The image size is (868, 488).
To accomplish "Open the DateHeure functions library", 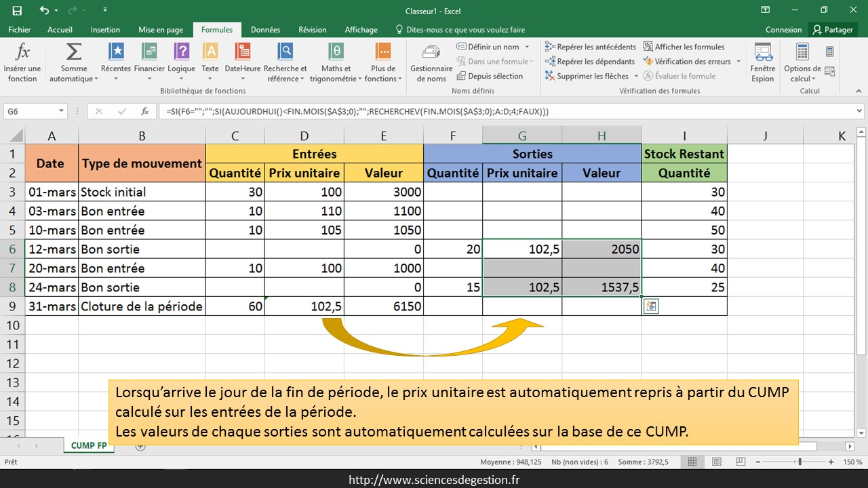I will coord(242,53).
